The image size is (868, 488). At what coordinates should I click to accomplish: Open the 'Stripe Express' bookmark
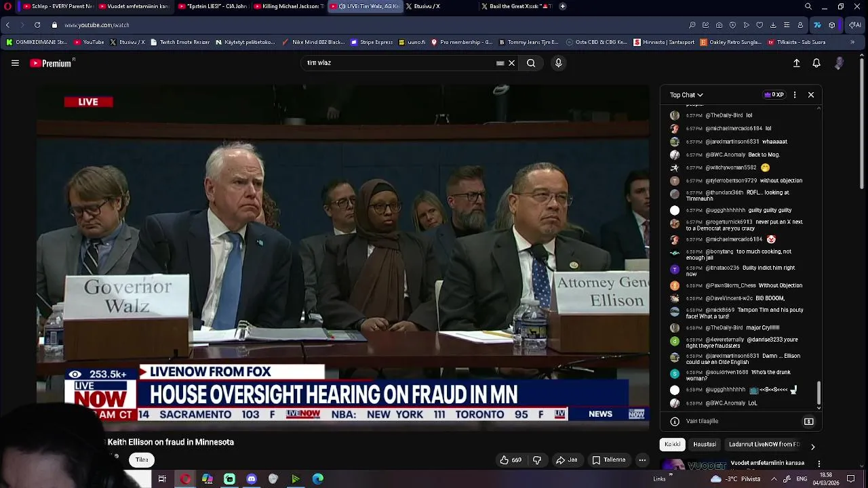click(x=372, y=42)
